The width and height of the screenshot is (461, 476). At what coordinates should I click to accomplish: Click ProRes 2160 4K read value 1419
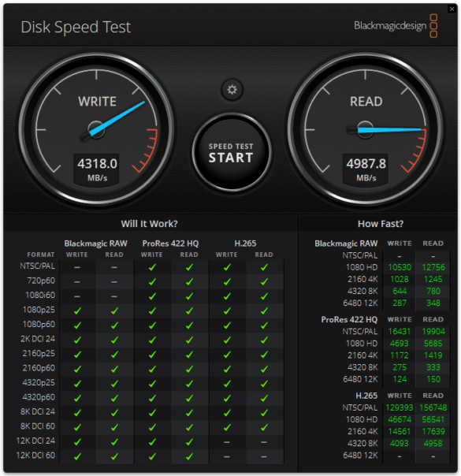(x=433, y=355)
